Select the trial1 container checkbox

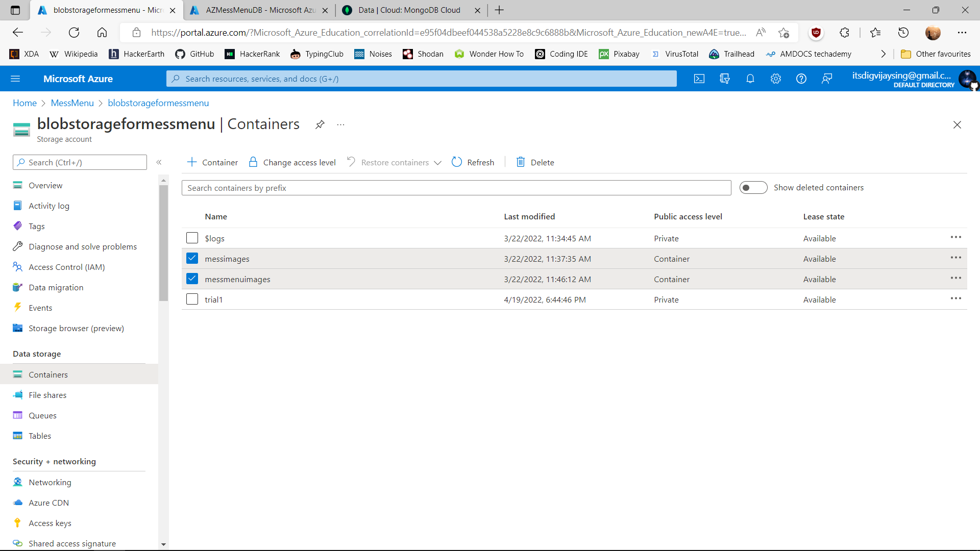coord(192,299)
